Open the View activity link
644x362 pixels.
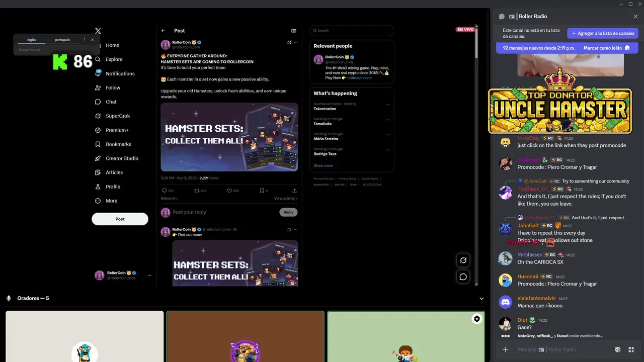point(286,199)
